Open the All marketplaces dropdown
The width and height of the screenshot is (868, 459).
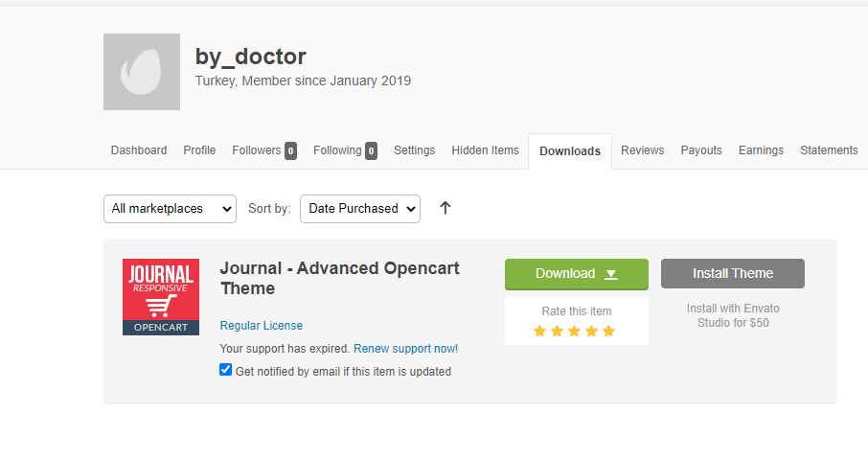pyautogui.click(x=170, y=209)
